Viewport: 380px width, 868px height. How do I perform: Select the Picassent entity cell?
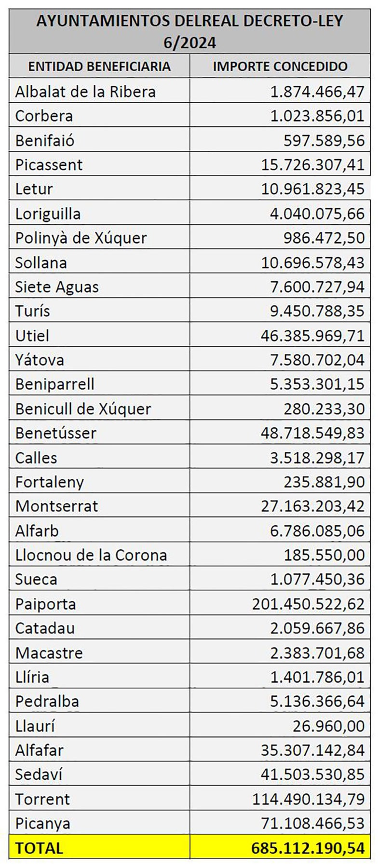99,164
